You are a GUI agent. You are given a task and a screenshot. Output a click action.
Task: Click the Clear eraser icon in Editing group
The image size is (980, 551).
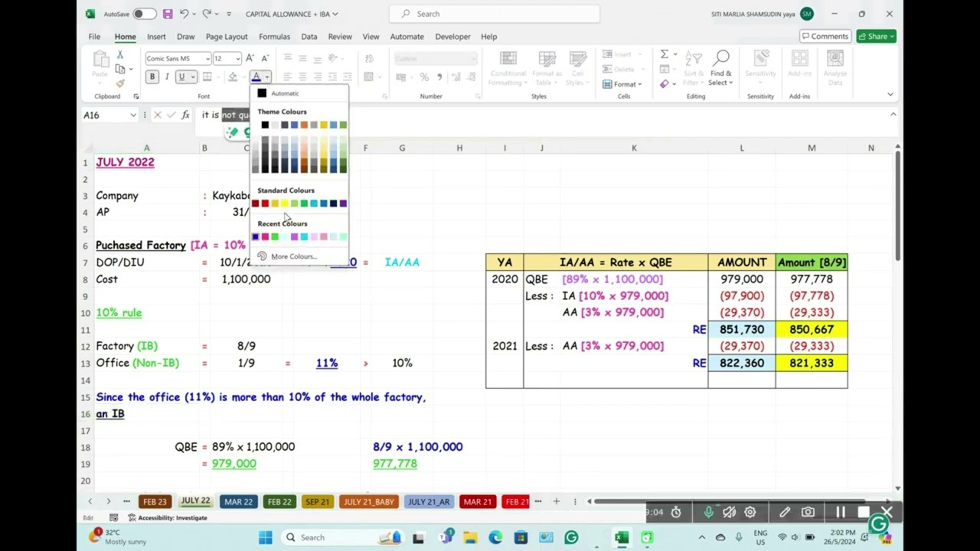[x=665, y=83]
